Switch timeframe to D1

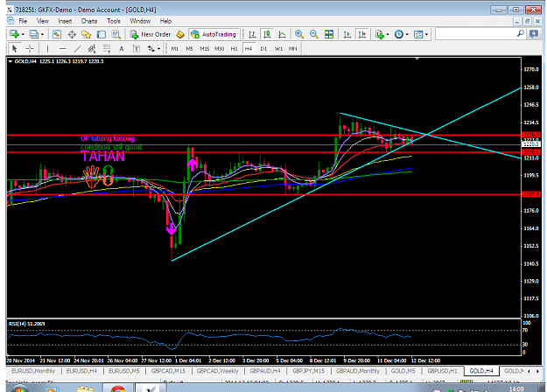click(263, 48)
